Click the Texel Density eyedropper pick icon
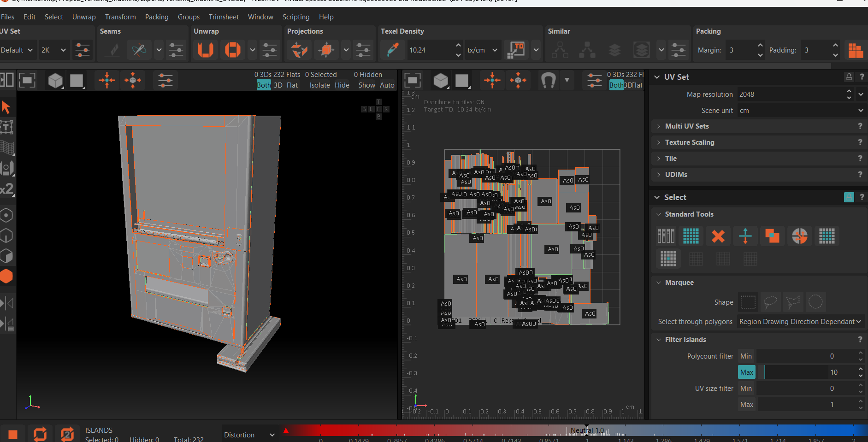 [x=392, y=50]
